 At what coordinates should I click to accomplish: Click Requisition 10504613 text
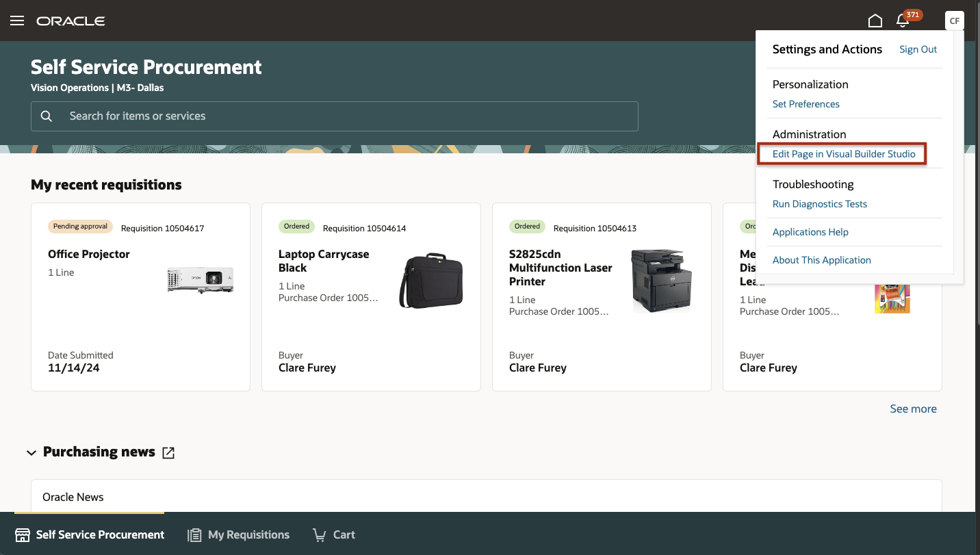point(595,228)
